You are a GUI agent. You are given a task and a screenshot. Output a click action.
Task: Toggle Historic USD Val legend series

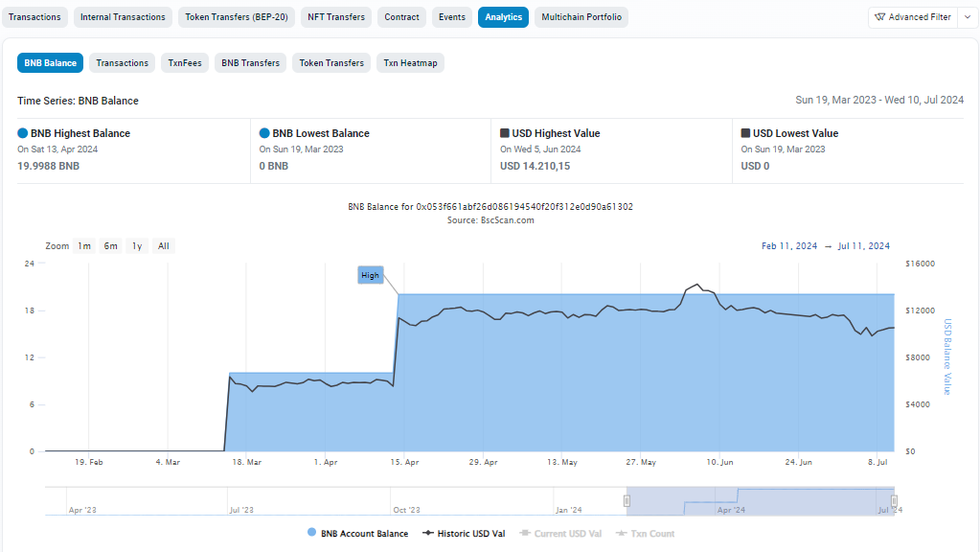click(464, 534)
